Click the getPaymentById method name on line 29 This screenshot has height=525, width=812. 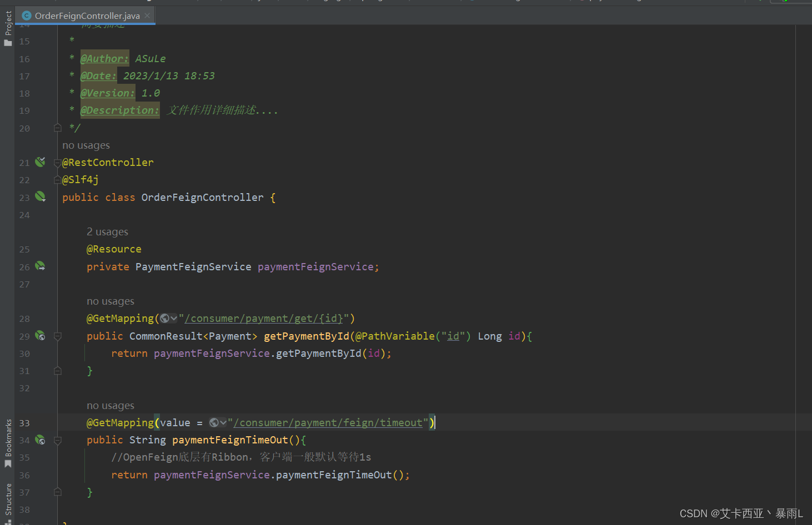[x=307, y=336]
